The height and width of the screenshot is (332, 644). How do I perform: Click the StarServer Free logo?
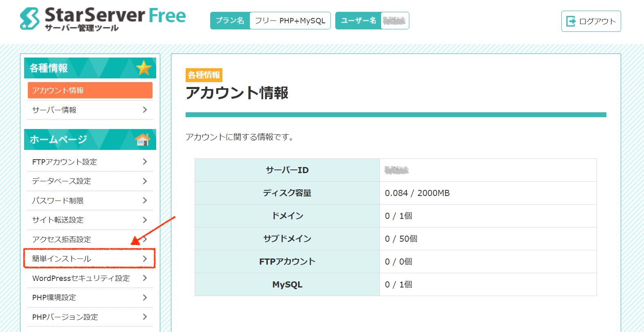coord(103,19)
